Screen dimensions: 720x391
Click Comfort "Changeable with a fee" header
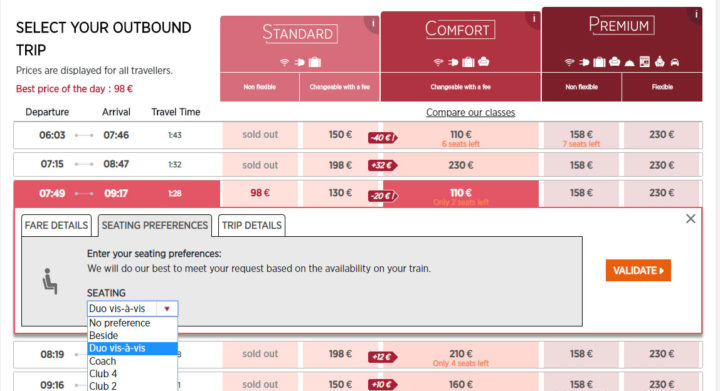click(x=461, y=87)
